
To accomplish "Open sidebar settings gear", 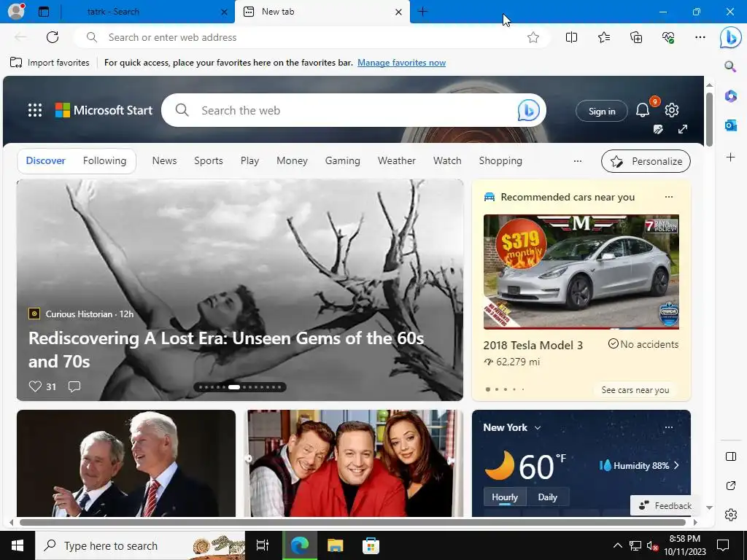I will point(730,515).
